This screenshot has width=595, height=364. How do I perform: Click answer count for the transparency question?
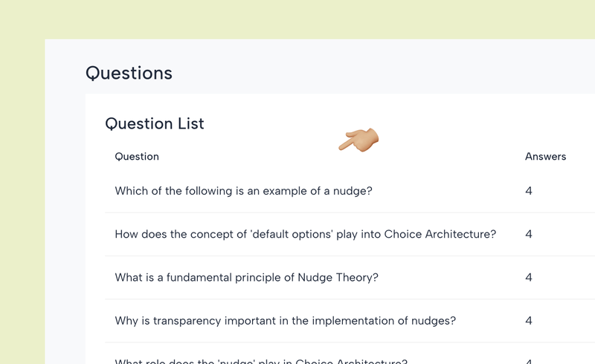point(529,321)
